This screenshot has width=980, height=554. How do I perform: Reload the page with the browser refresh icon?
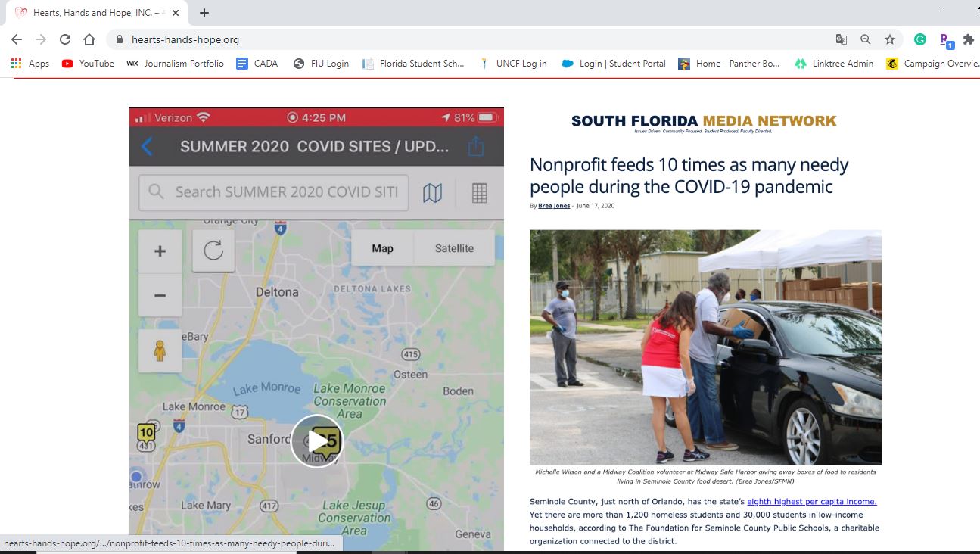coord(65,39)
